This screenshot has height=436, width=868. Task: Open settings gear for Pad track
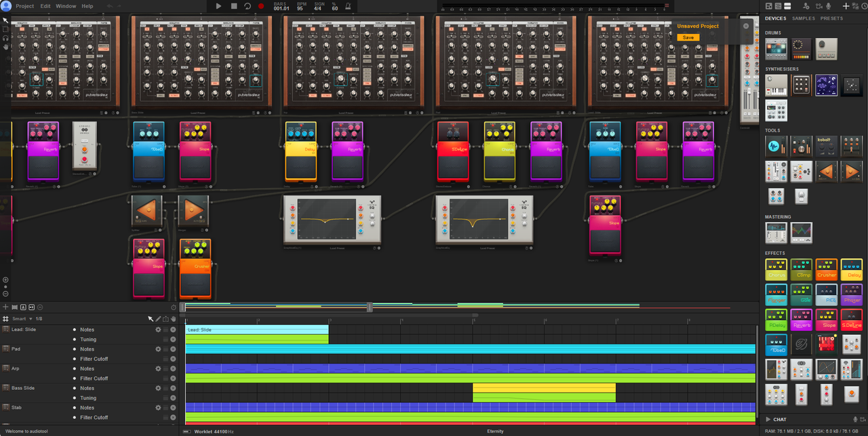pyautogui.click(x=157, y=349)
